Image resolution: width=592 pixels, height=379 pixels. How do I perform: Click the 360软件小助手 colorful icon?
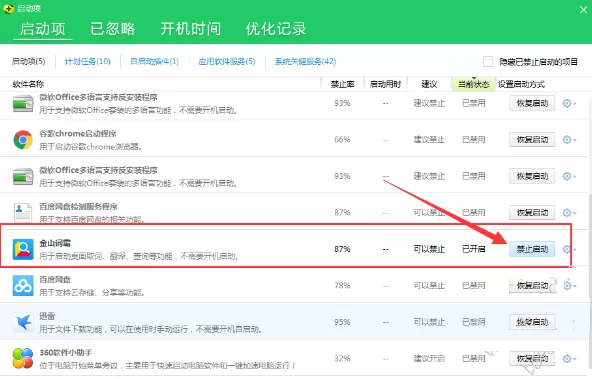[x=23, y=358]
